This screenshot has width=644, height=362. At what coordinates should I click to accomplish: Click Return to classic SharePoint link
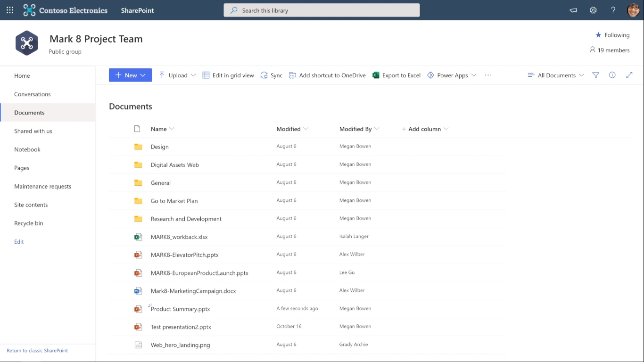tap(37, 351)
